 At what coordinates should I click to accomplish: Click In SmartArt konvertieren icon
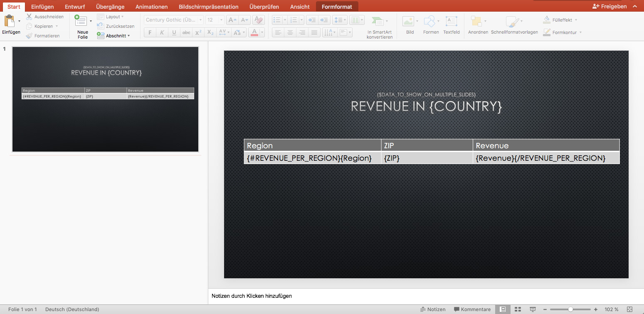point(378,21)
